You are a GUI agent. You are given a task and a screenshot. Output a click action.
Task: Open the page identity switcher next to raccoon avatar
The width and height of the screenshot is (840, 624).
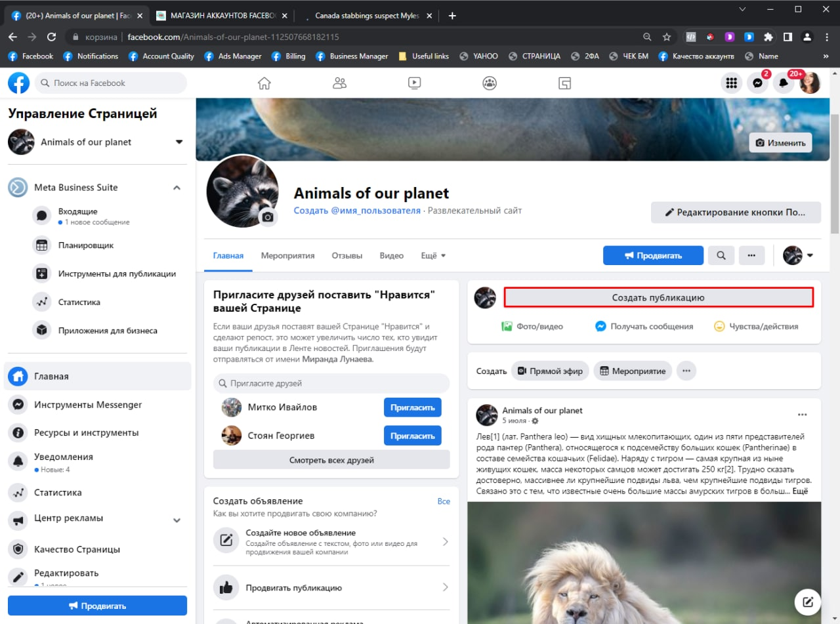pyautogui.click(x=798, y=255)
